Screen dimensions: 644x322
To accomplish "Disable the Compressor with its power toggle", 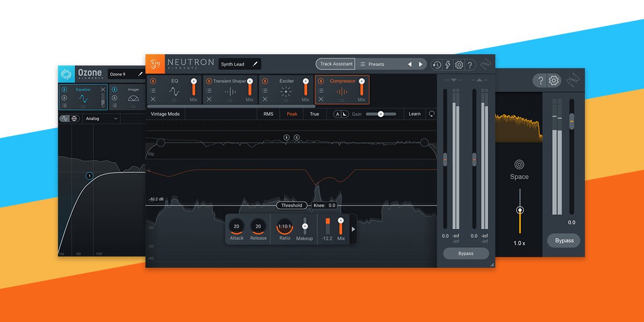I will [321, 81].
